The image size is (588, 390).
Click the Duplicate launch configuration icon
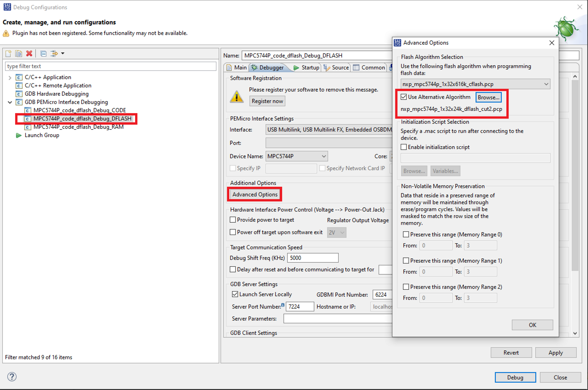coord(19,54)
